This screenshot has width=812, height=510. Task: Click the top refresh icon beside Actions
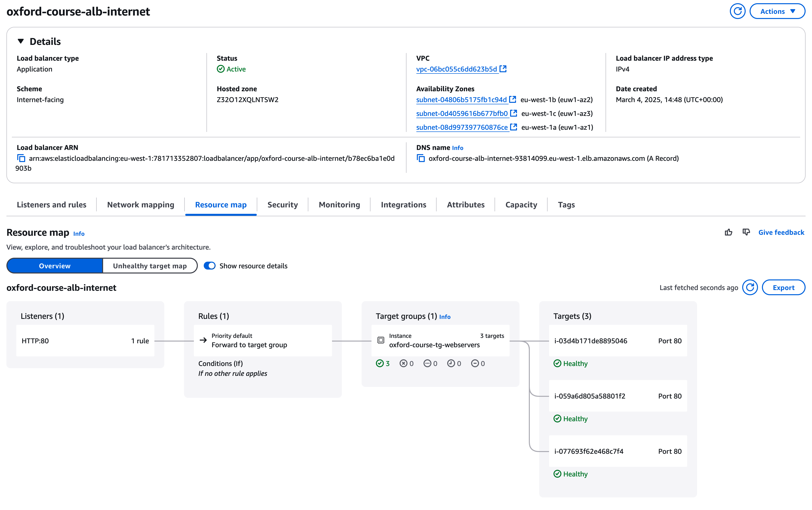737,11
